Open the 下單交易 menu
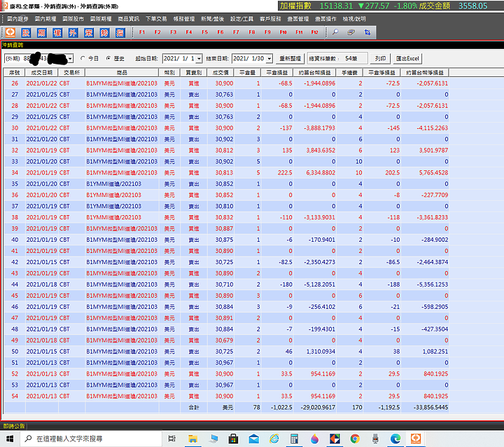The image size is (504, 447). click(x=156, y=19)
